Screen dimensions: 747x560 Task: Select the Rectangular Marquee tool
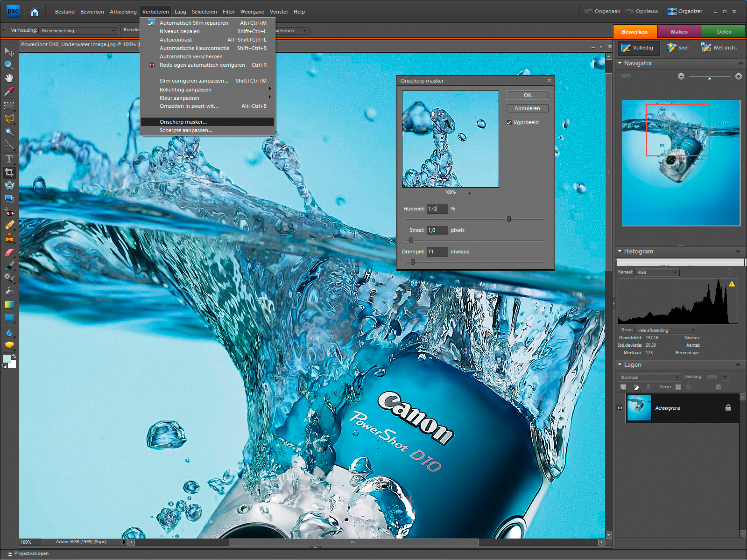(9, 105)
